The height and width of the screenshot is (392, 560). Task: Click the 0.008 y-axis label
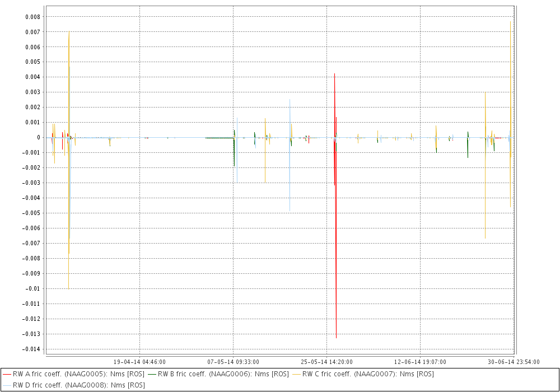click(33, 17)
